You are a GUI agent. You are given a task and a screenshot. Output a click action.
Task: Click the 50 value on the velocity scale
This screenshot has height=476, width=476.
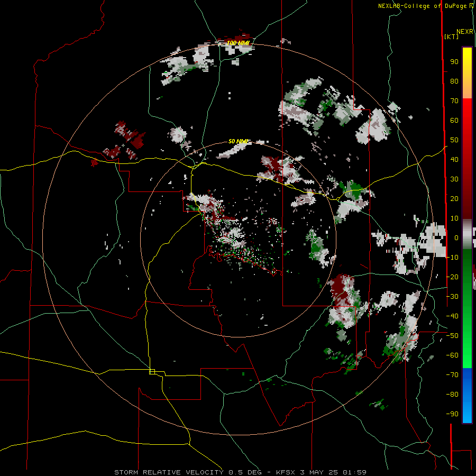pyautogui.click(x=454, y=140)
